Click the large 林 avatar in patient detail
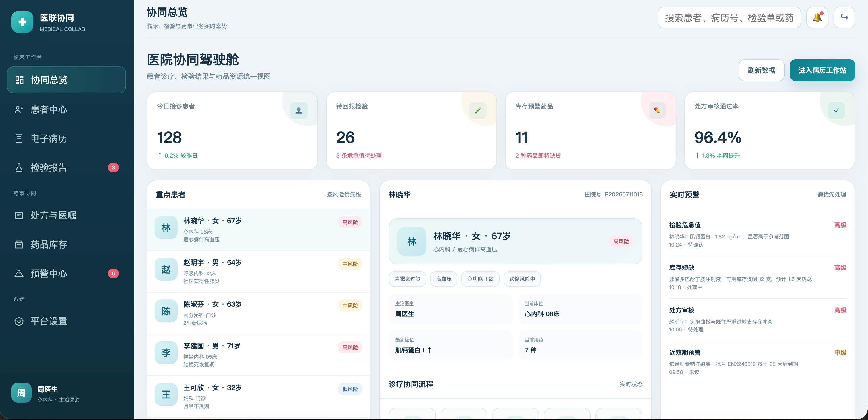Image resolution: width=868 pixels, height=420 pixels. click(412, 241)
